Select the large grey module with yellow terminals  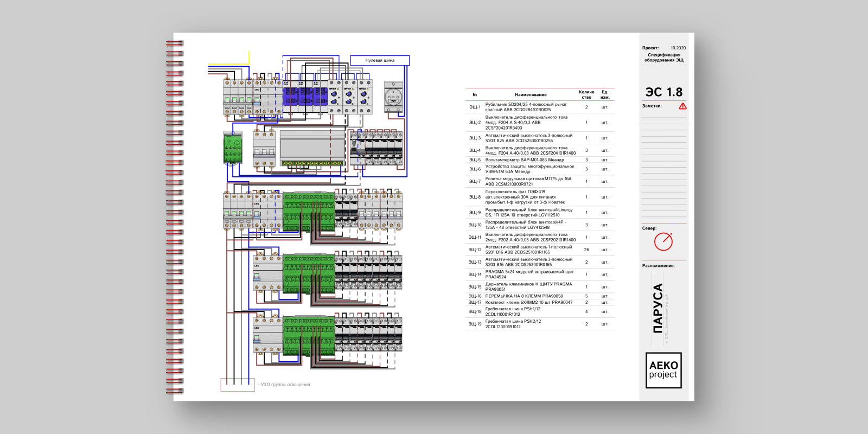pos(312,148)
